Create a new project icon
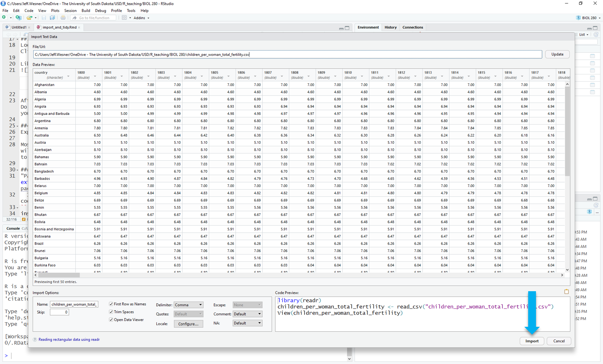 18,18
